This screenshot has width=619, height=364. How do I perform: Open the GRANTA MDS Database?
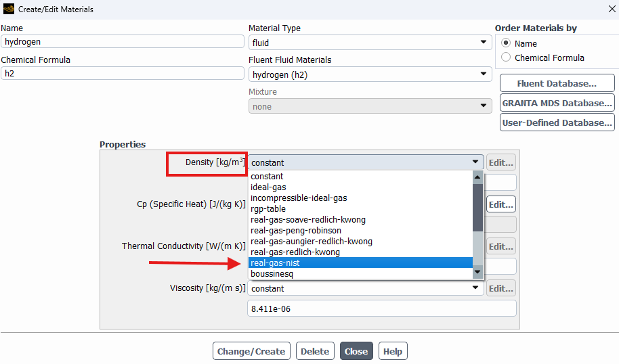click(557, 103)
